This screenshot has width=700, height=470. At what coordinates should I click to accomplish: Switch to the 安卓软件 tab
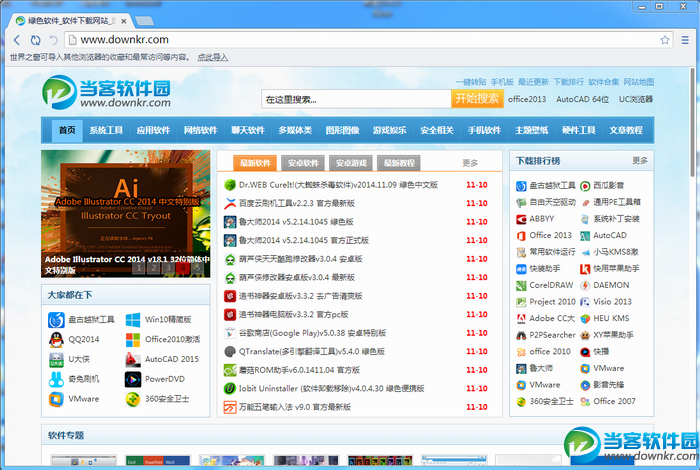click(303, 163)
